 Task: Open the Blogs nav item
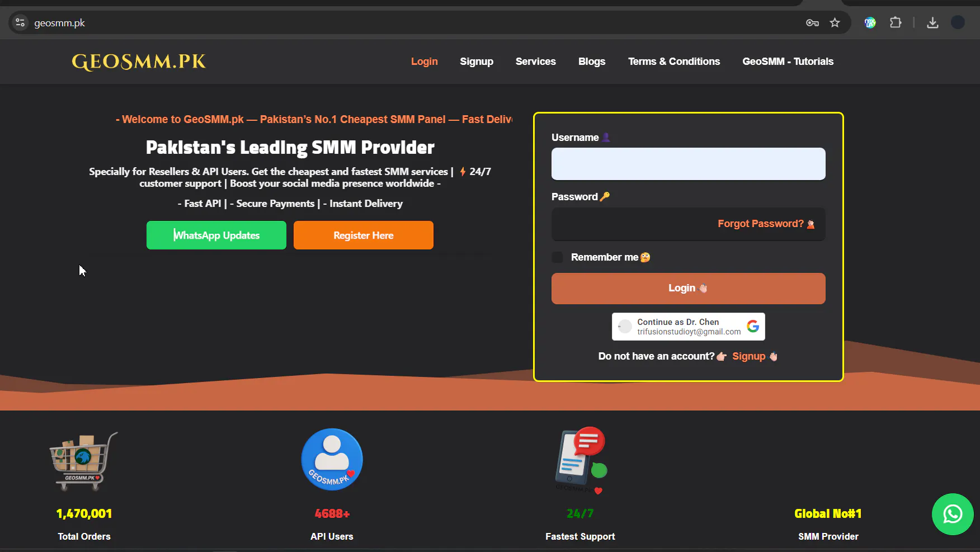592,62
